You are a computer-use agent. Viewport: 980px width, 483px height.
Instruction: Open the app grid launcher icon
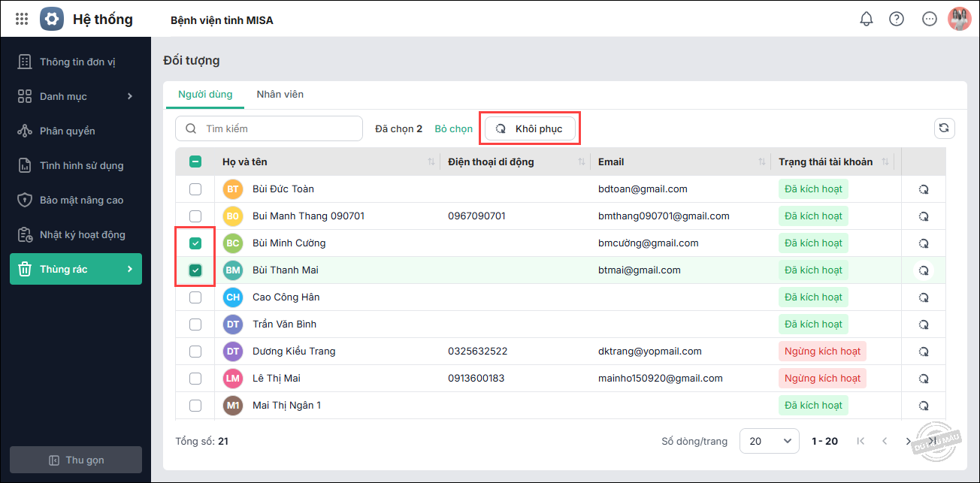coord(22,20)
